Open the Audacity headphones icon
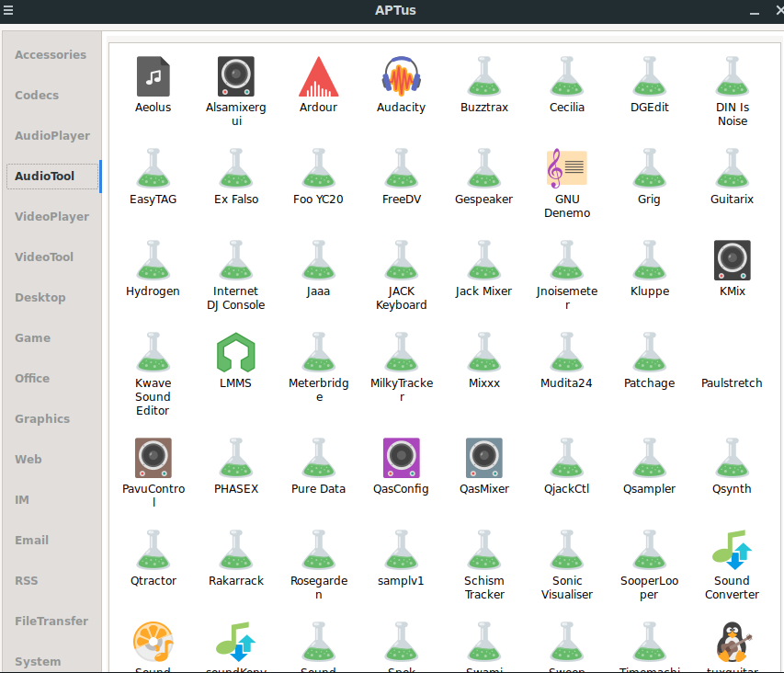784x673 pixels. pyautogui.click(x=401, y=76)
